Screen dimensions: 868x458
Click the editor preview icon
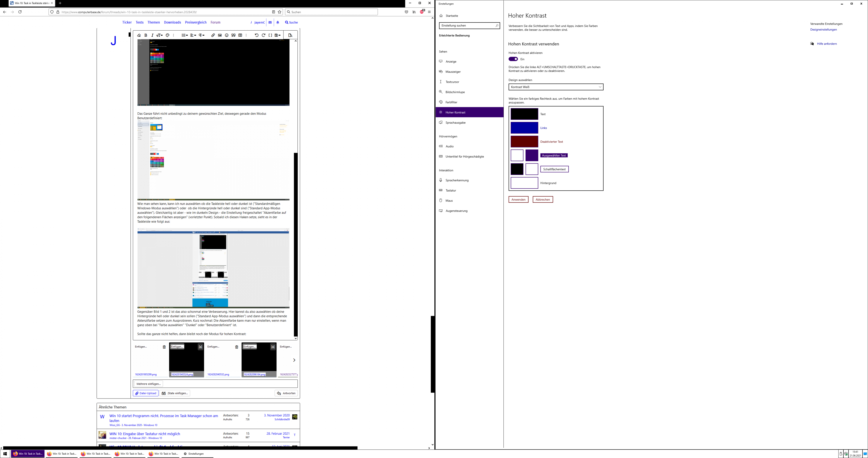tap(290, 35)
